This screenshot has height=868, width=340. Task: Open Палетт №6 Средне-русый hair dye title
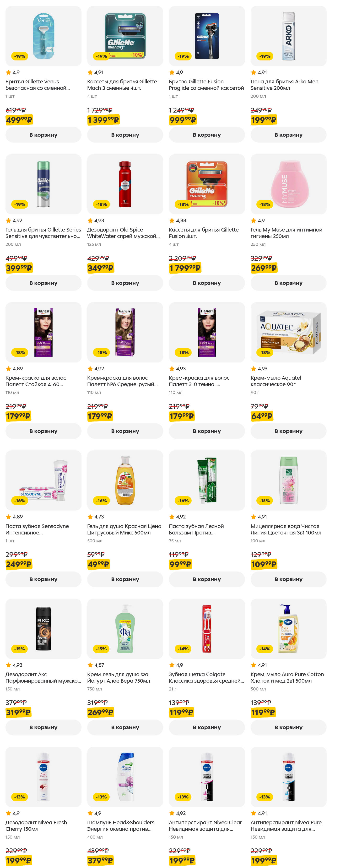122,381
